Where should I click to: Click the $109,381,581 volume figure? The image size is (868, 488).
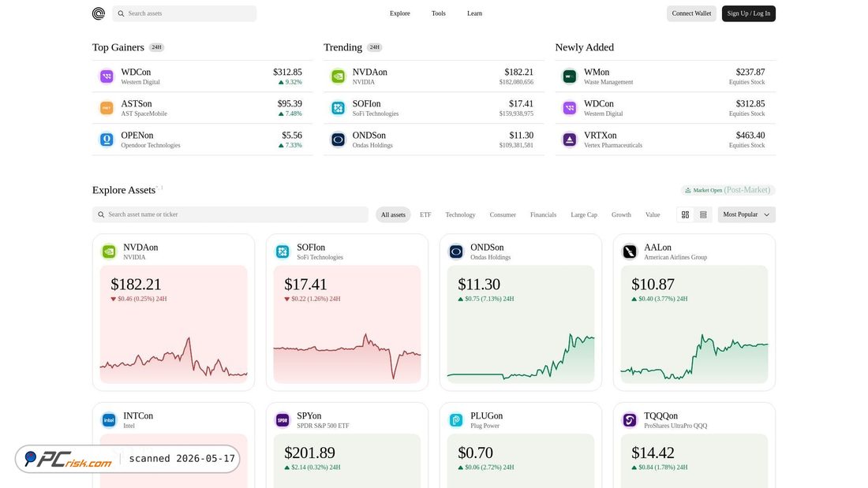(516, 145)
